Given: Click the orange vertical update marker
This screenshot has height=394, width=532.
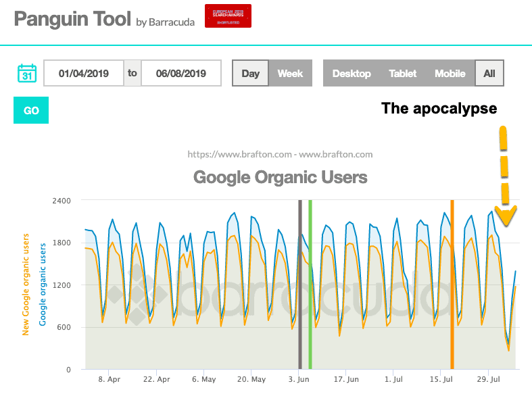Looking at the screenshot, I should (x=452, y=284).
